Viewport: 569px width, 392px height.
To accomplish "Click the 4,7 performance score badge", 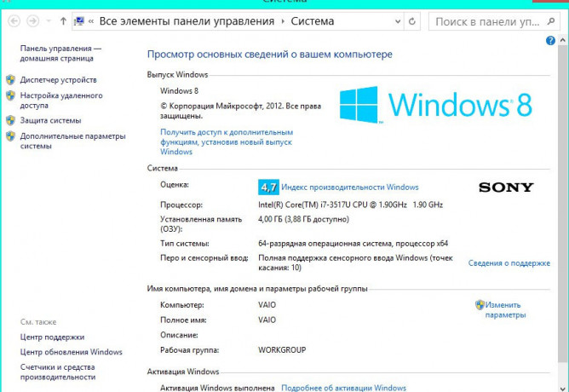I will click(x=268, y=187).
